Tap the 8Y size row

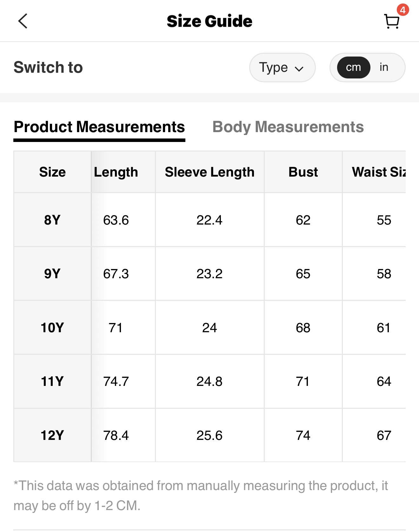[x=52, y=220]
